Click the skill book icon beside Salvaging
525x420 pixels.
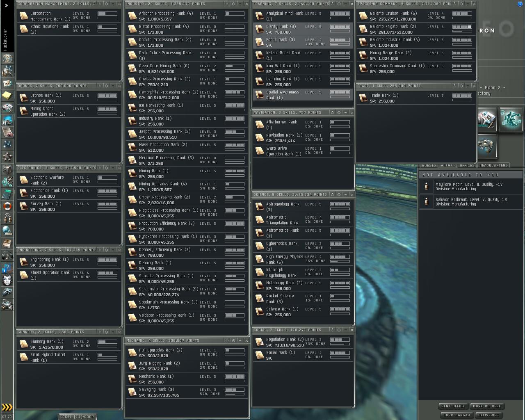coord(132,392)
